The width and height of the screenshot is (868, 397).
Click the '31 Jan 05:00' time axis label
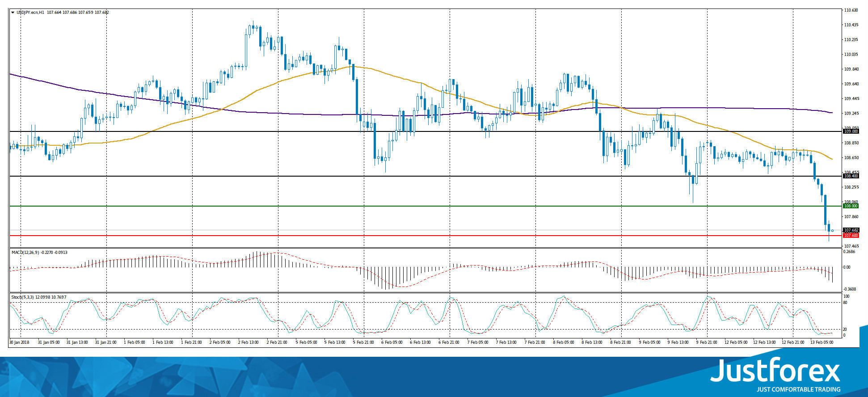[49, 342]
